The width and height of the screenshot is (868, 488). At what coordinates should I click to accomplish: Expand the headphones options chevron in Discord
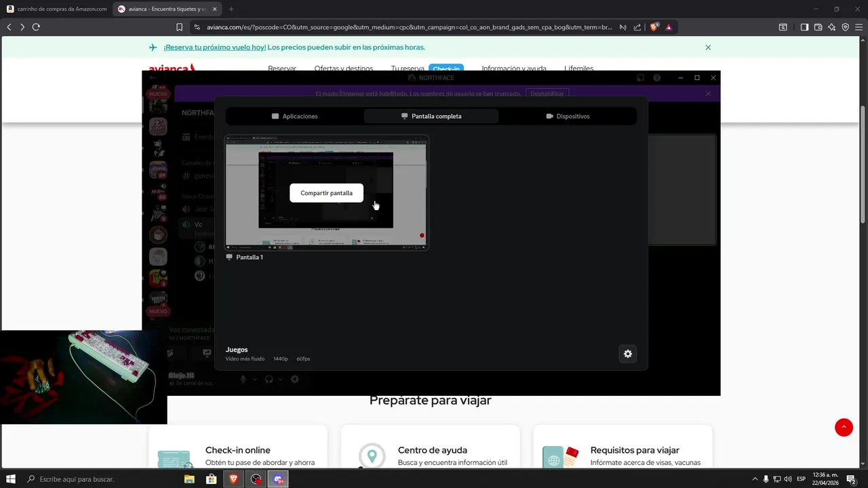[281, 380]
